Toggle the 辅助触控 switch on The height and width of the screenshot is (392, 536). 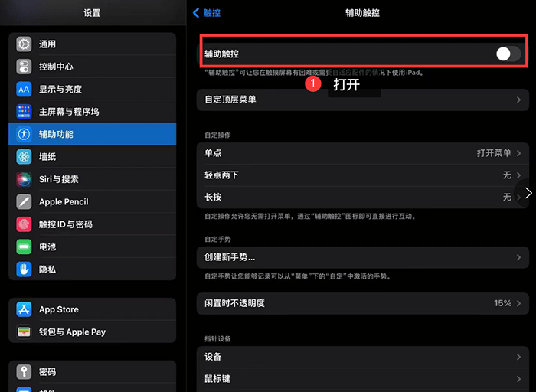point(508,54)
